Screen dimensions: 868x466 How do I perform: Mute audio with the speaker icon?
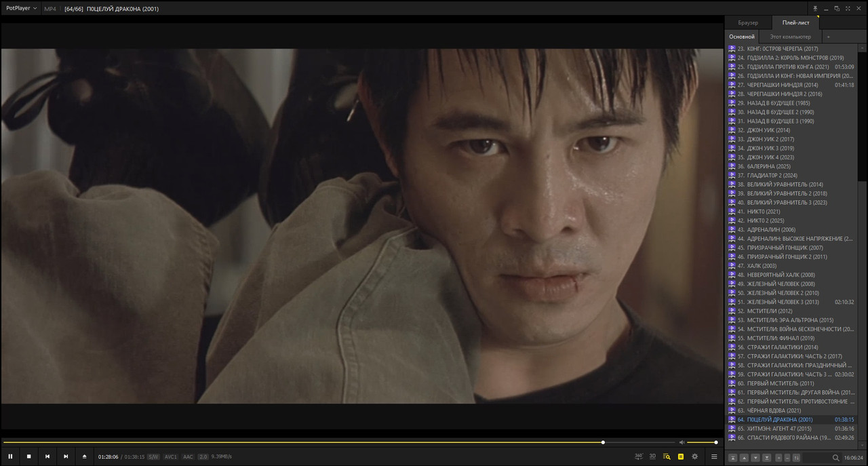pyautogui.click(x=682, y=442)
